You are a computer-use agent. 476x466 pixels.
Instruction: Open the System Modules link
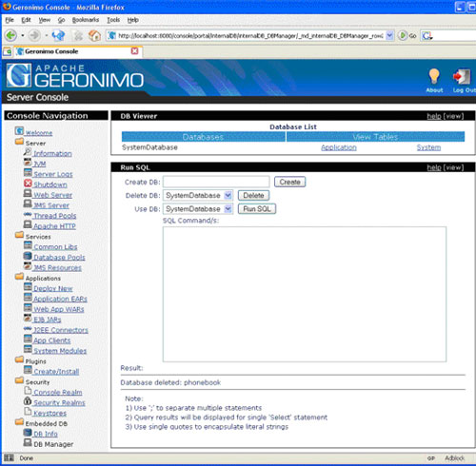point(60,351)
